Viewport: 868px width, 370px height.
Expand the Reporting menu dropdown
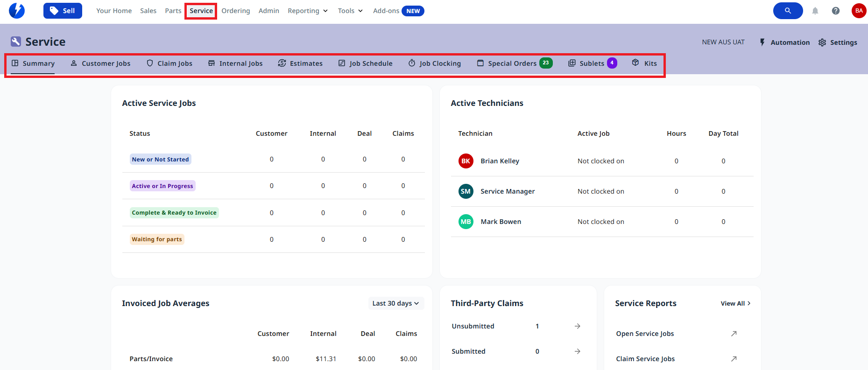pyautogui.click(x=308, y=11)
